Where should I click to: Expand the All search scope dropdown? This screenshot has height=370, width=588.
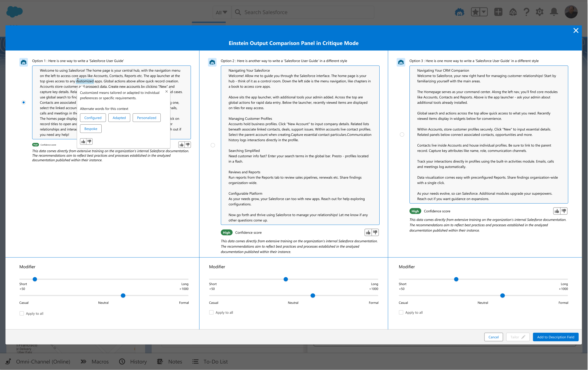[x=222, y=12]
